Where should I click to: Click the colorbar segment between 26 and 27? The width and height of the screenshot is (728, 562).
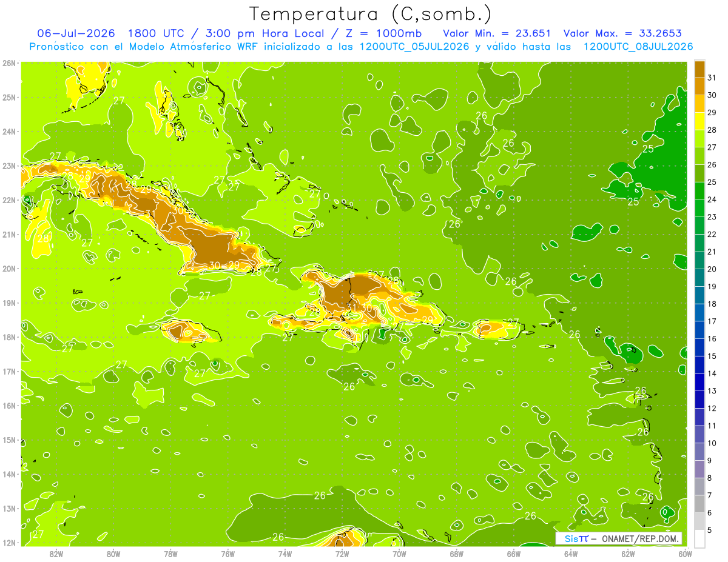click(699, 156)
